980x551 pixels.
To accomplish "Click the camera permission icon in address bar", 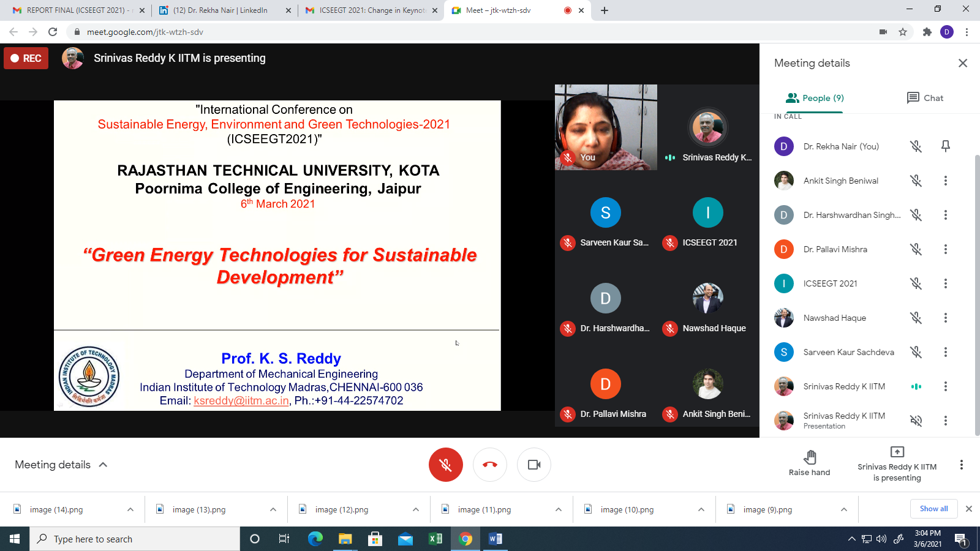I will (x=883, y=32).
